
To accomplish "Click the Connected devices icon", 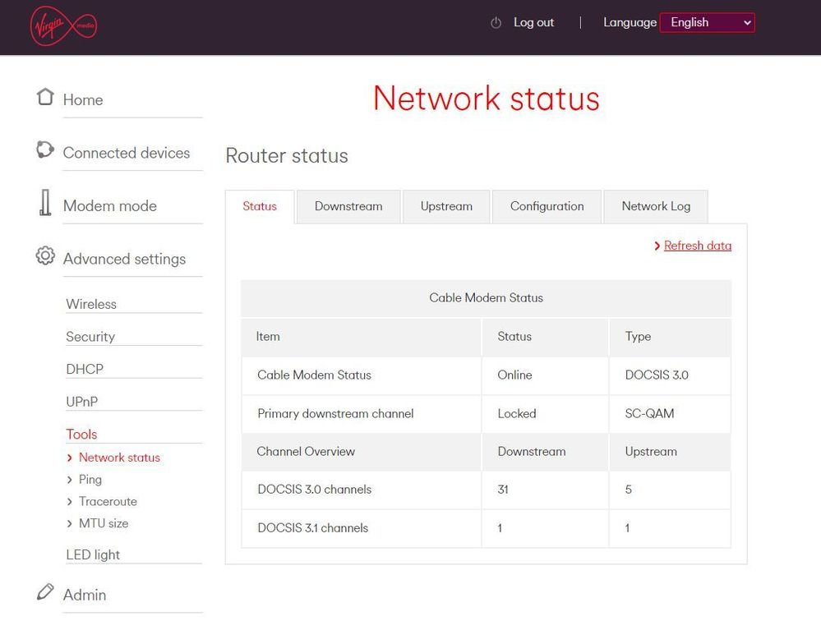I will (x=45, y=149).
